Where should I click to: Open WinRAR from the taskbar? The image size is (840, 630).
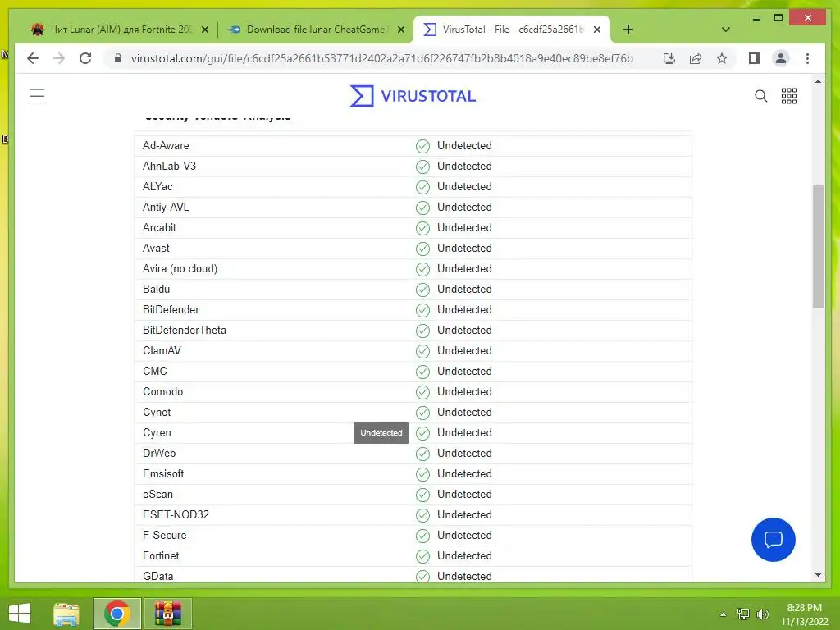[x=167, y=614]
